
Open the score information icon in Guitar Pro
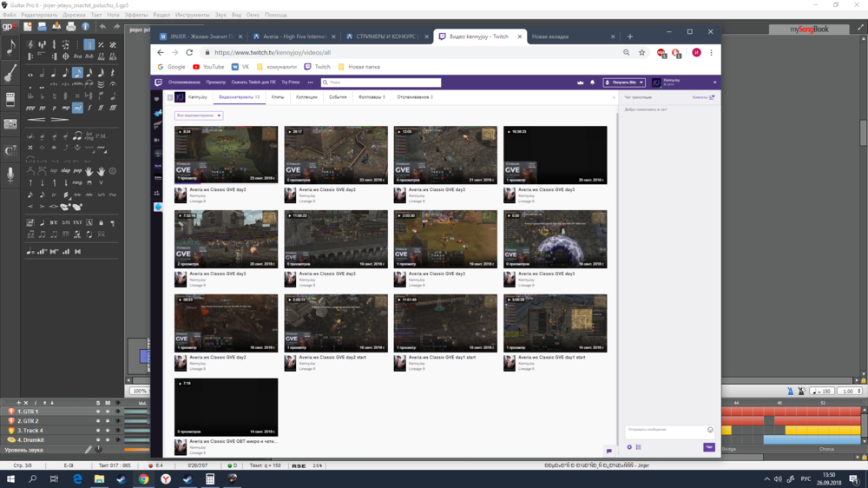(x=86, y=27)
